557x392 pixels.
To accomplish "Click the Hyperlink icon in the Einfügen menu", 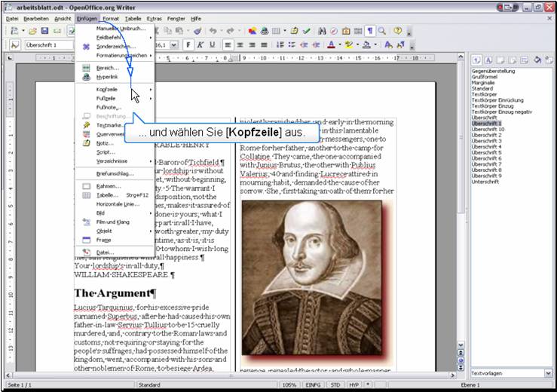I will (87, 77).
